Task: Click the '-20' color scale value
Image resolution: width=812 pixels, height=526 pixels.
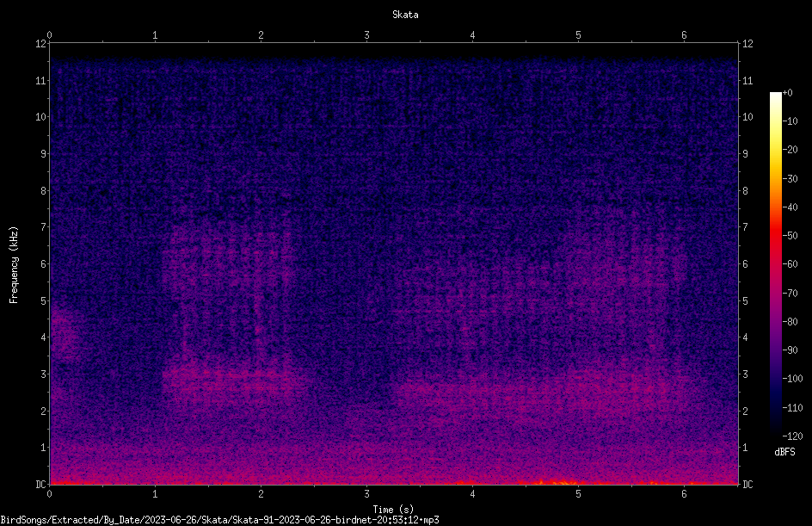Action: pyautogui.click(x=790, y=149)
